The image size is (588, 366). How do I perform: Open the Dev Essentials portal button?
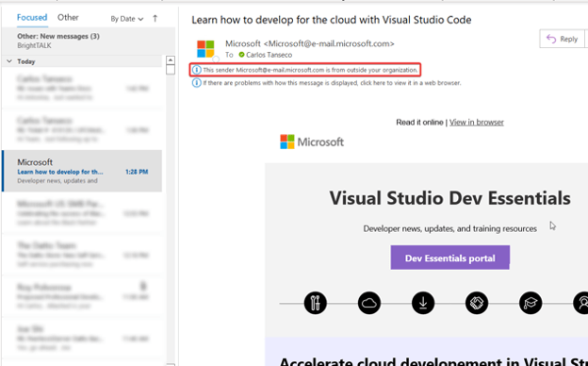point(450,258)
